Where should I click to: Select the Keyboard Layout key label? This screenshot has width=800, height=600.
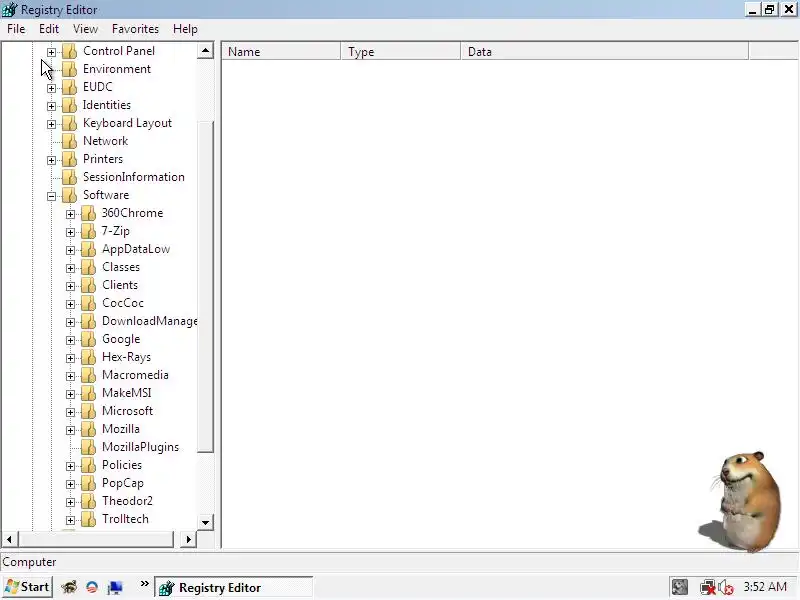127,123
